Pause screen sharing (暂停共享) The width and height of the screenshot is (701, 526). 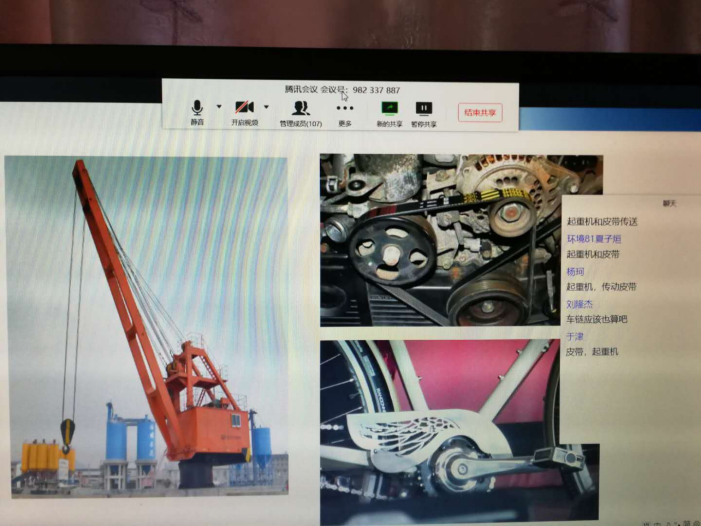point(423,110)
